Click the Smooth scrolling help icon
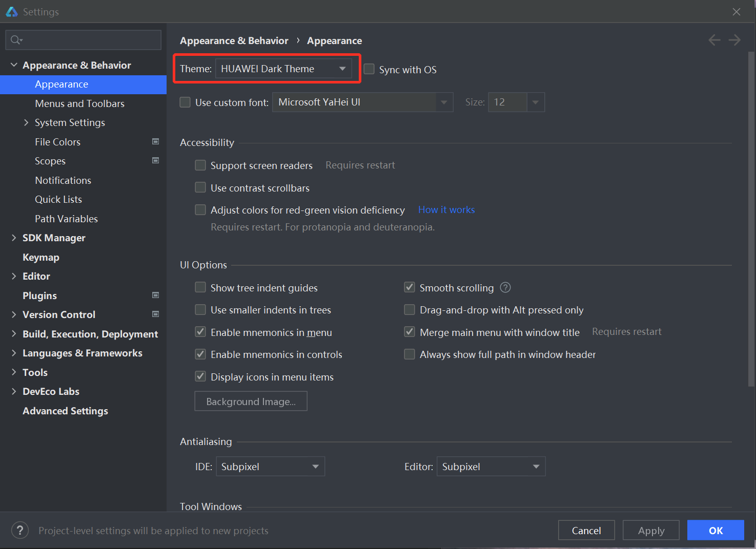Viewport: 756px width, 549px height. coord(505,287)
